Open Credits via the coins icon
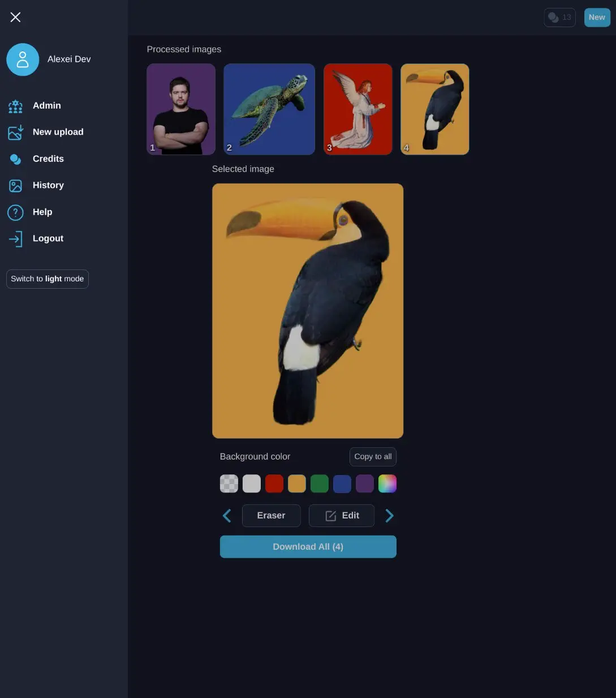 tap(15, 159)
